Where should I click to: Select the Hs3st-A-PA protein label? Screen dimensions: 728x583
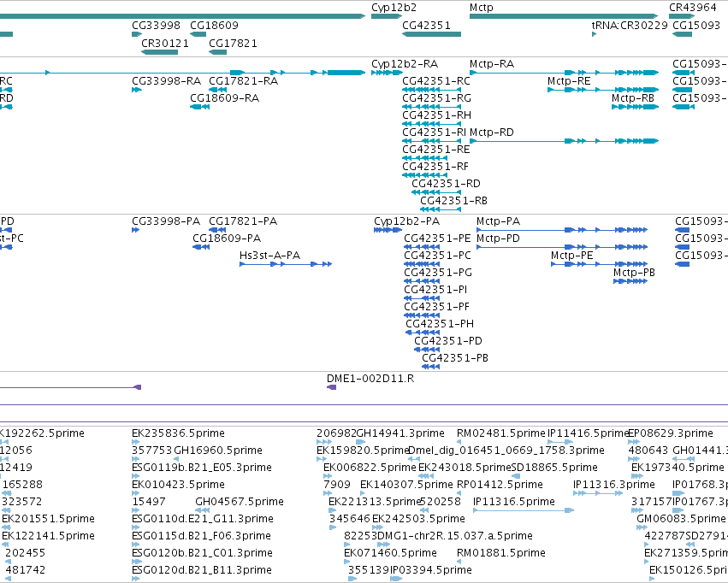coord(269,256)
